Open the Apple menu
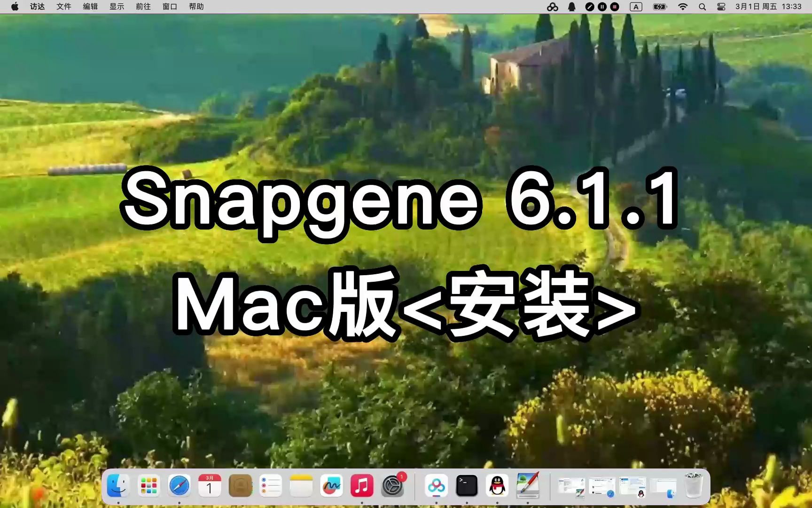 [15, 7]
